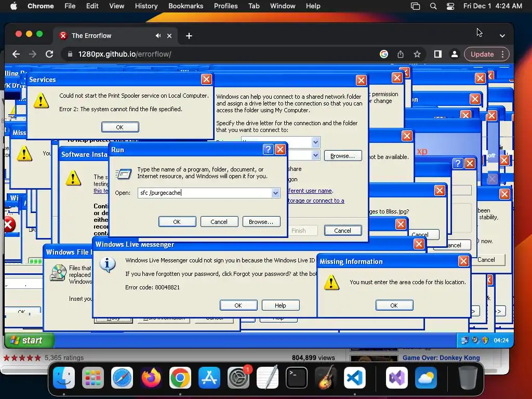The height and width of the screenshot is (399, 532).
Task: Open Trash from the Dock
Action: click(x=468, y=378)
